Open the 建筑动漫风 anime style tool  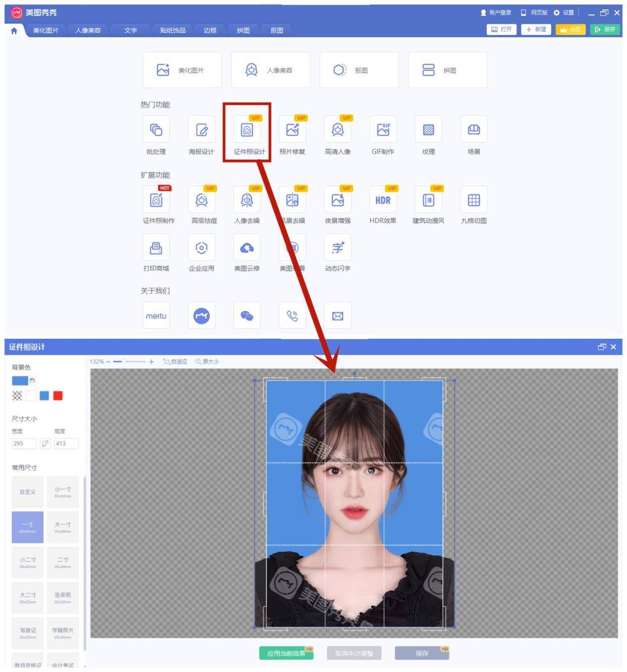(429, 200)
